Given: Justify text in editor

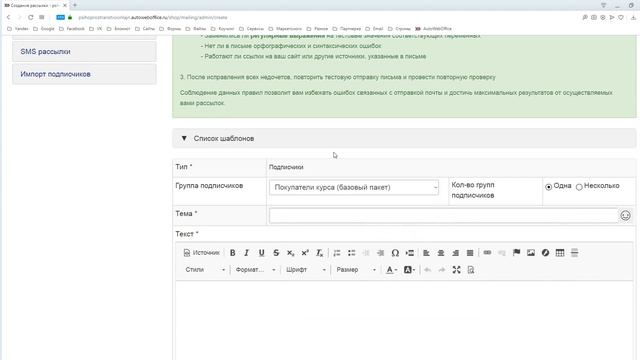Looking at the screenshot, I should pos(470,253).
